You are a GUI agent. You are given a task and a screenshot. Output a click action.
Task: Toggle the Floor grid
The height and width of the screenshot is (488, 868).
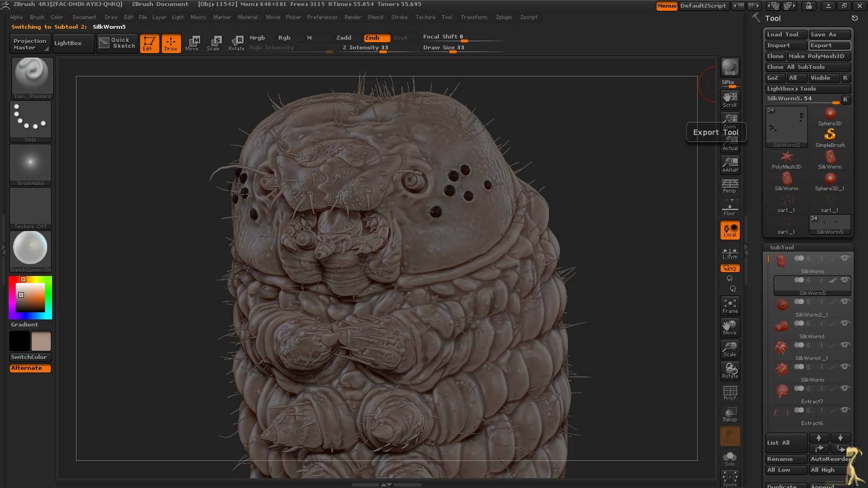(730, 208)
